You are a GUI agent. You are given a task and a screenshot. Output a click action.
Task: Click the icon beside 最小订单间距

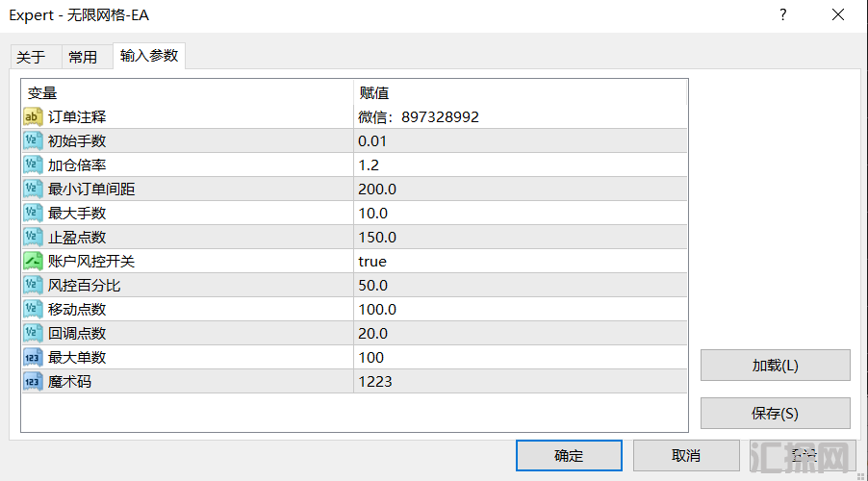tap(33, 190)
